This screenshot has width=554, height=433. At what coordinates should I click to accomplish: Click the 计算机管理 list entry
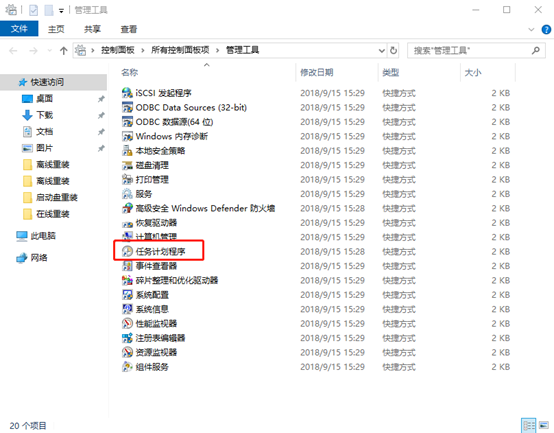pos(156,236)
